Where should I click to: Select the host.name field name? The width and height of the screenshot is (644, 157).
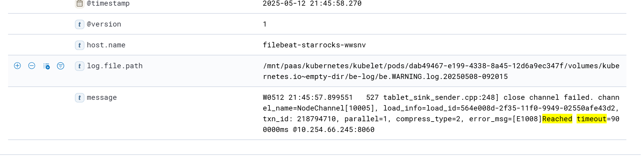pos(106,45)
